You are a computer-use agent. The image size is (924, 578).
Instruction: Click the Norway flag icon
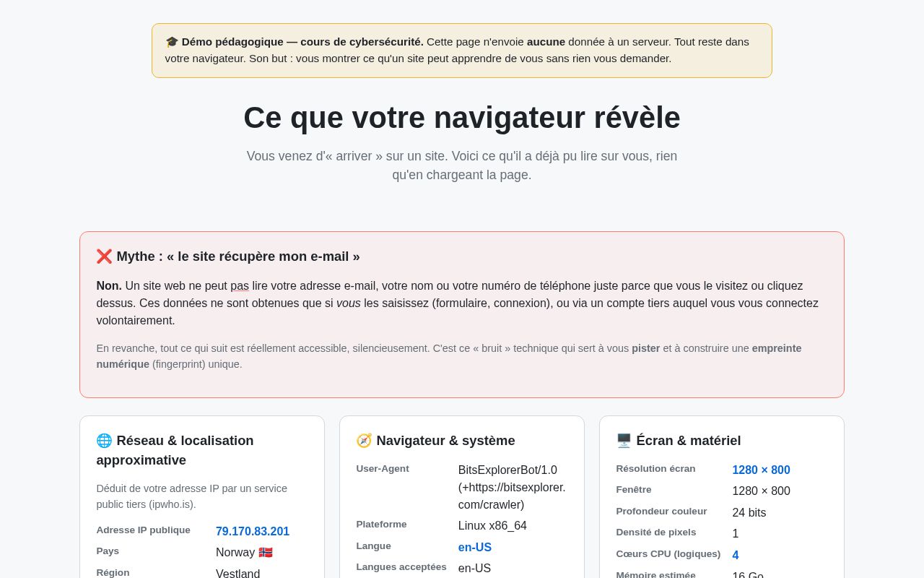tap(266, 553)
